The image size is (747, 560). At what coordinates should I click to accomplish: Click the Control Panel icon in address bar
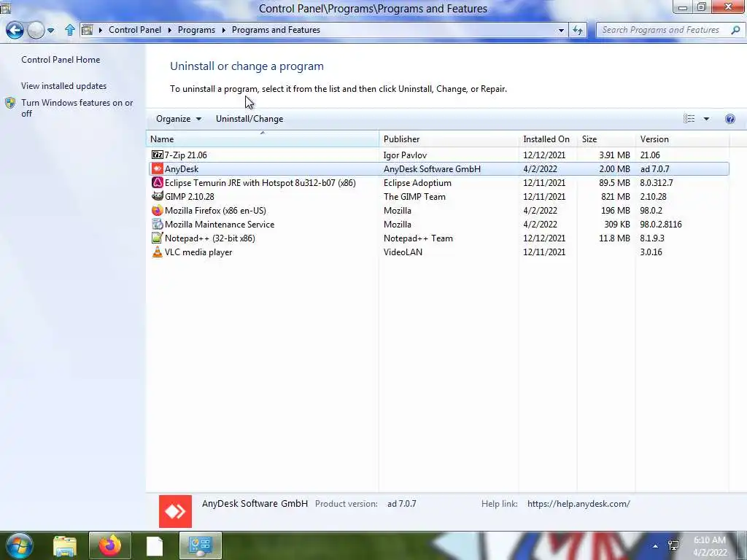(88, 30)
